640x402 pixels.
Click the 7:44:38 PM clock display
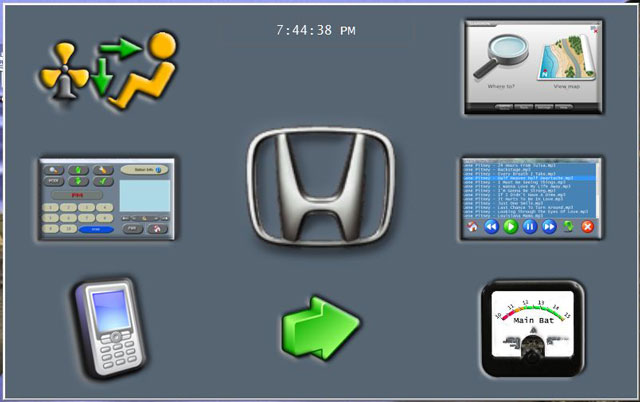pos(316,30)
